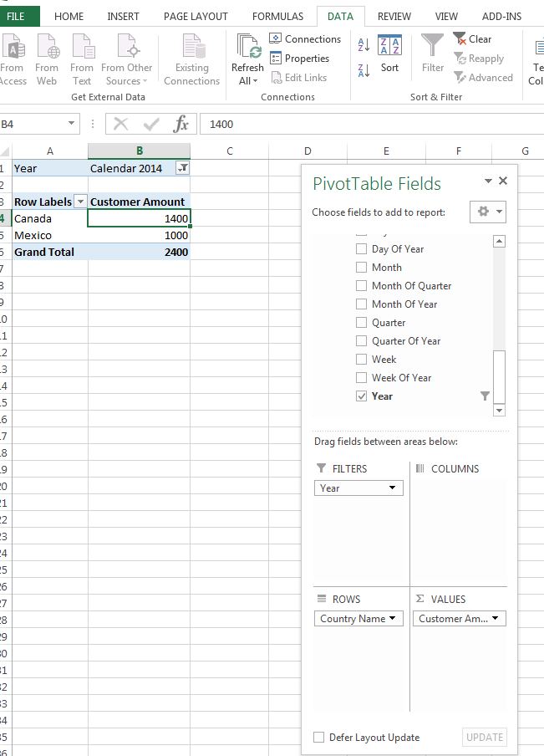Click the Filter funnel icon in ribbon
This screenshot has height=756, width=544.
coord(432,48)
